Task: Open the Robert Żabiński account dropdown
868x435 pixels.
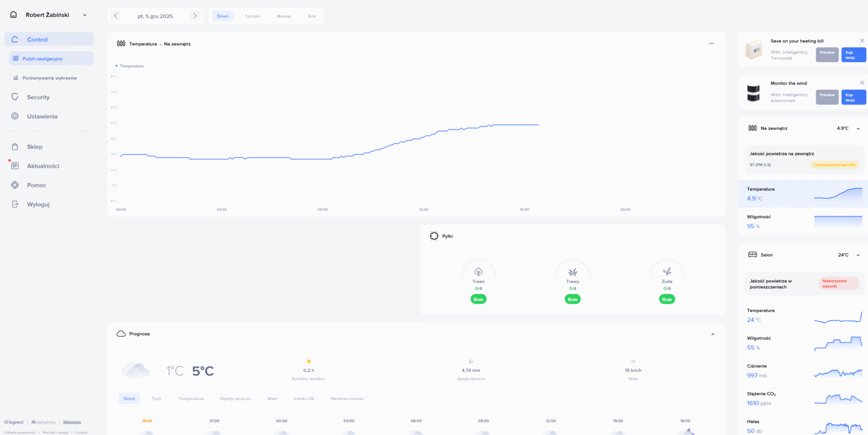Action: (x=85, y=15)
